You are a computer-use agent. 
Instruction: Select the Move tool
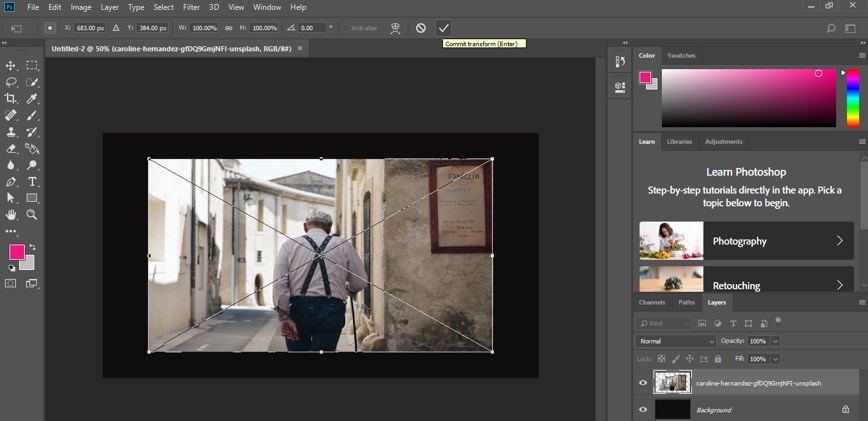click(11, 66)
